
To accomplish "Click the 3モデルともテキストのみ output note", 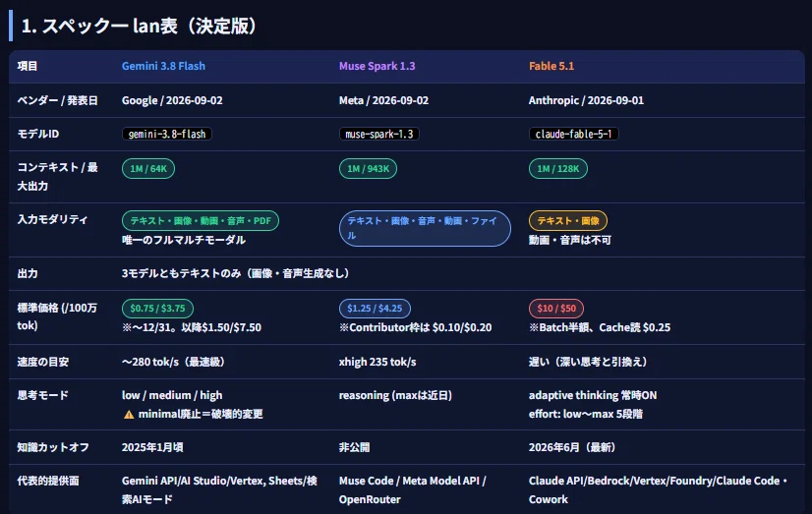I will pos(235,273).
